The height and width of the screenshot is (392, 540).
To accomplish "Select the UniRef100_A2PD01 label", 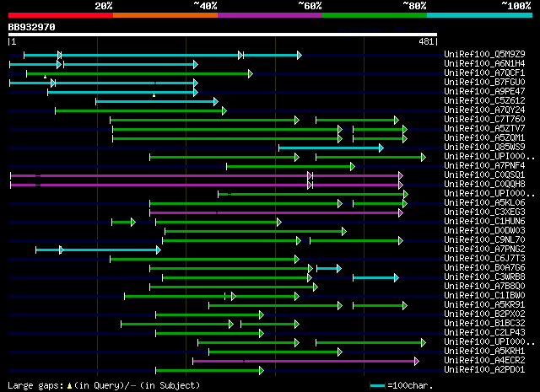I will (484, 370).
